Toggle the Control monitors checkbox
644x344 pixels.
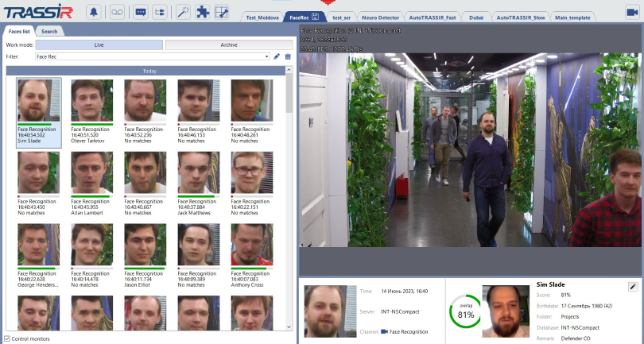coord(8,339)
